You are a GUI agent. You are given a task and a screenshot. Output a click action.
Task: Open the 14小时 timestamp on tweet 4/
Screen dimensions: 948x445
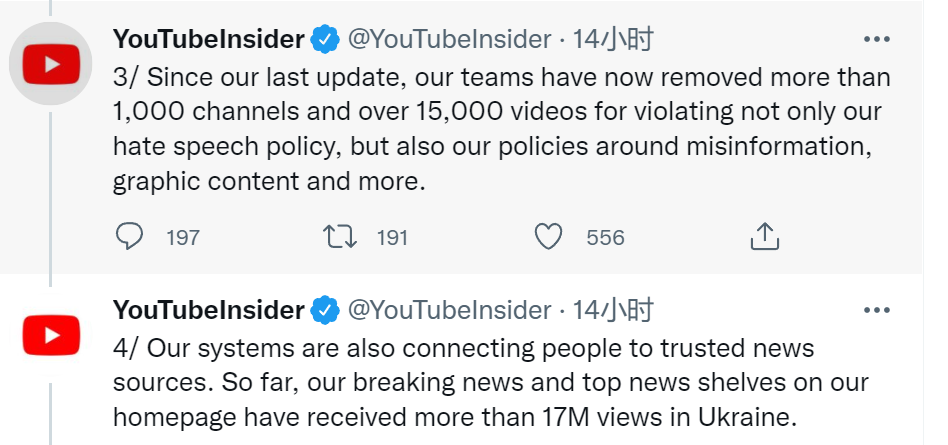(x=613, y=310)
